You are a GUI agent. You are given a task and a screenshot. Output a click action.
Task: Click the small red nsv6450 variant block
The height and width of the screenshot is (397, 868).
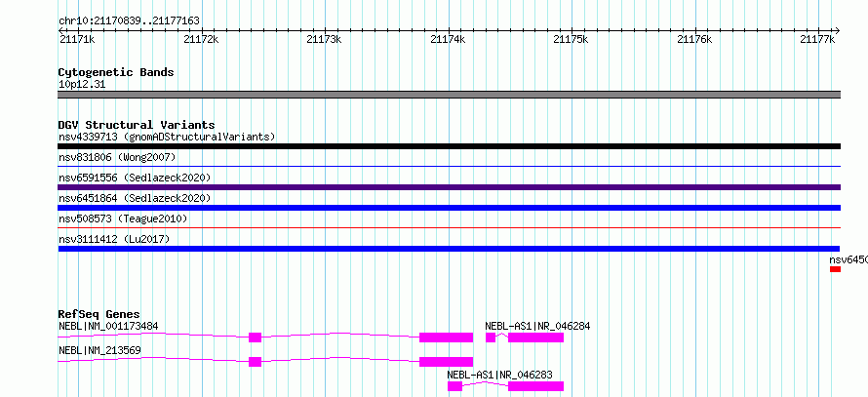(x=836, y=269)
